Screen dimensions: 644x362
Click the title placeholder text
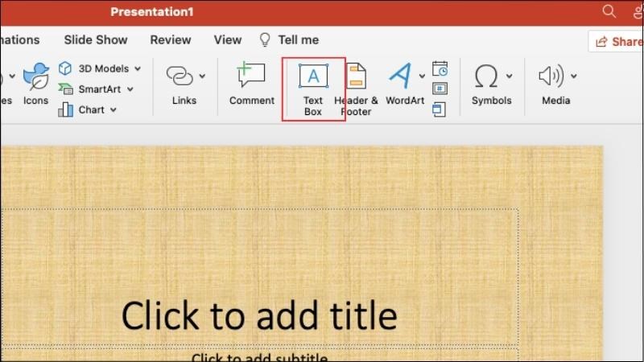pos(259,315)
